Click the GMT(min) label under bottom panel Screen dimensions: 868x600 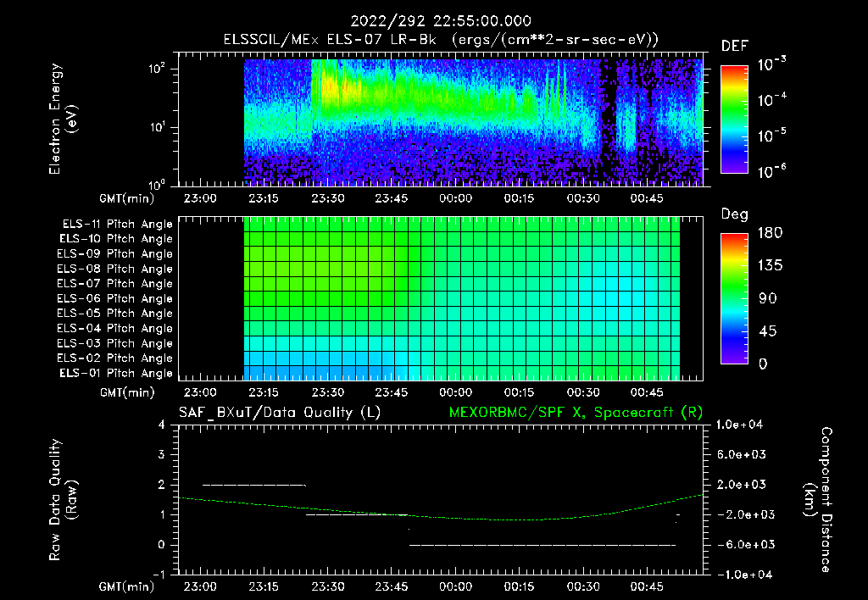pos(127,586)
